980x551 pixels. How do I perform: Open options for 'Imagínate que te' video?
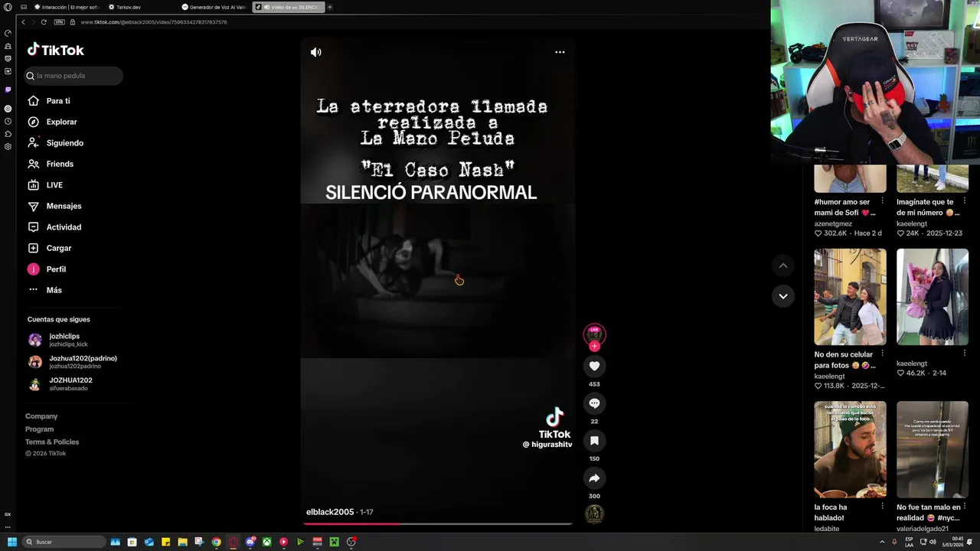pos(965,202)
